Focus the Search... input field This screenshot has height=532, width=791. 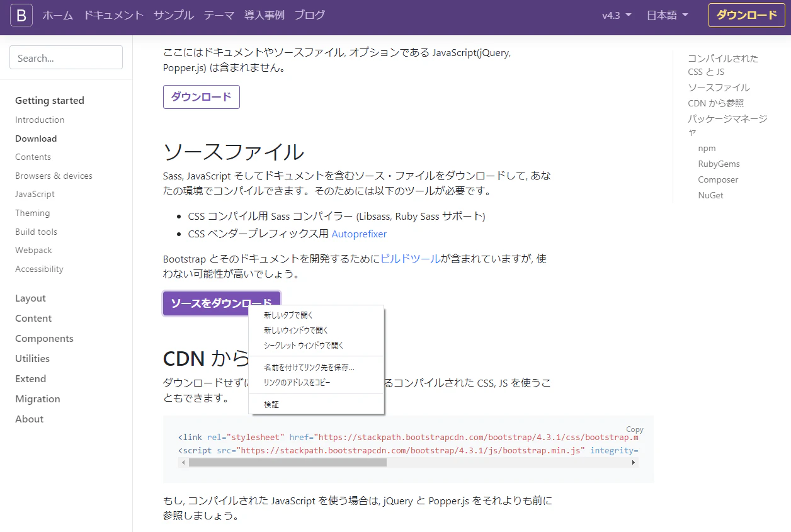pos(66,58)
